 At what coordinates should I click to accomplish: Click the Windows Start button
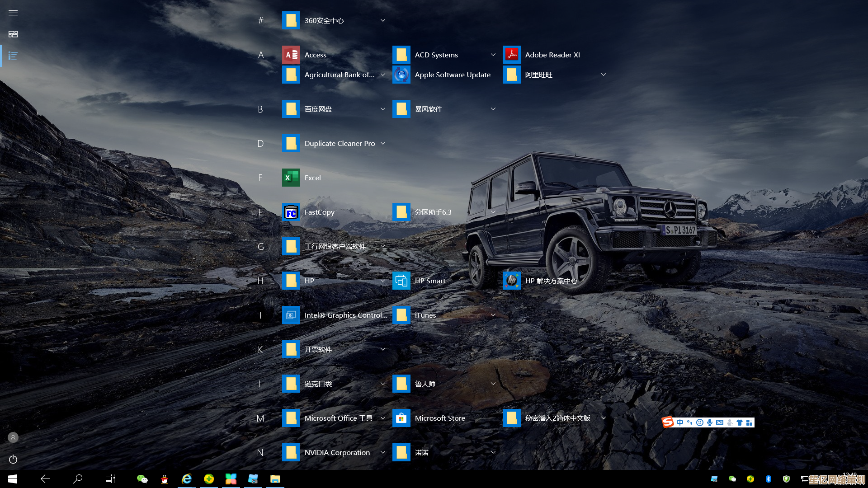(x=13, y=479)
